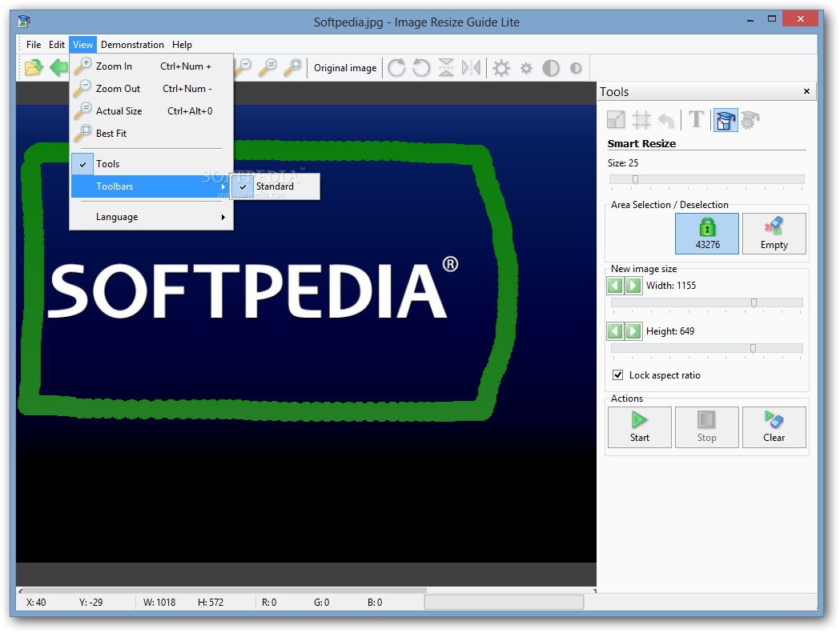Decrease brightness with small sun icon

[x=527, y=68]
